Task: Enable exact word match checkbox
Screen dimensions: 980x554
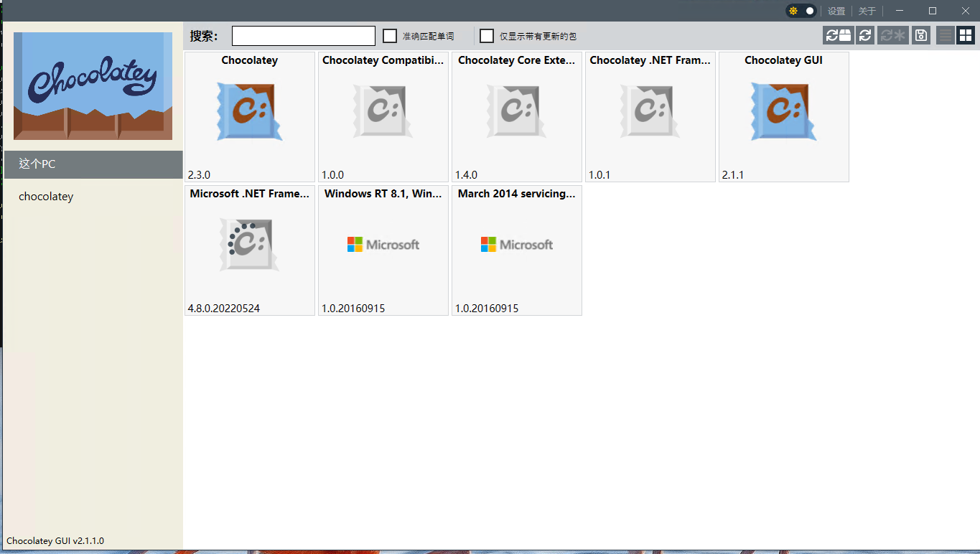Action: 390,36
